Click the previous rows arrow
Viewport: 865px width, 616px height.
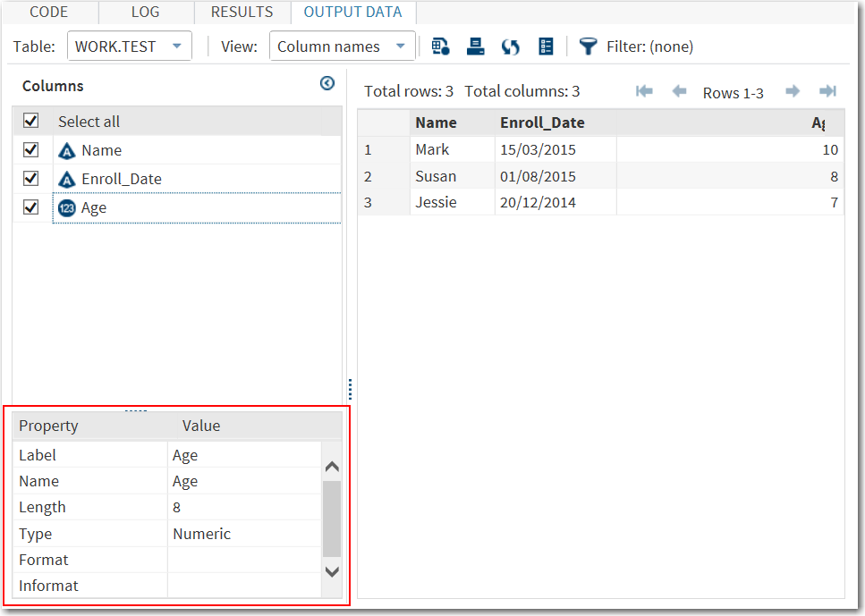679,90
